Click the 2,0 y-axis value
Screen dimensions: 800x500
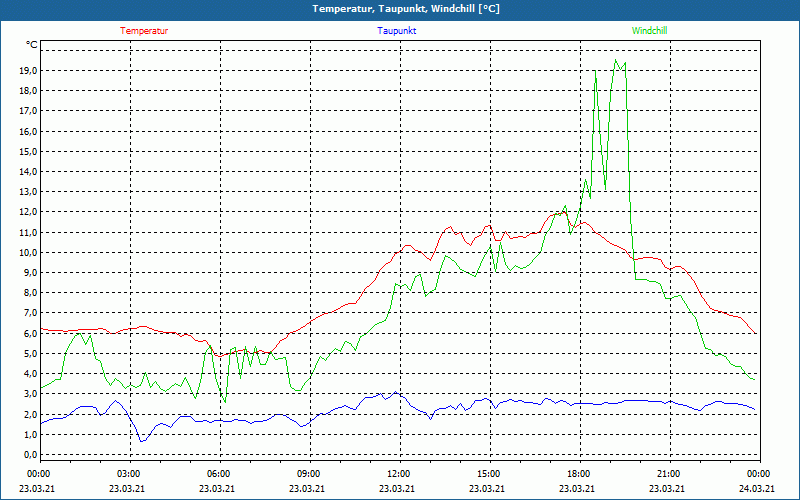pyautogui.click(x=30, y=414)
